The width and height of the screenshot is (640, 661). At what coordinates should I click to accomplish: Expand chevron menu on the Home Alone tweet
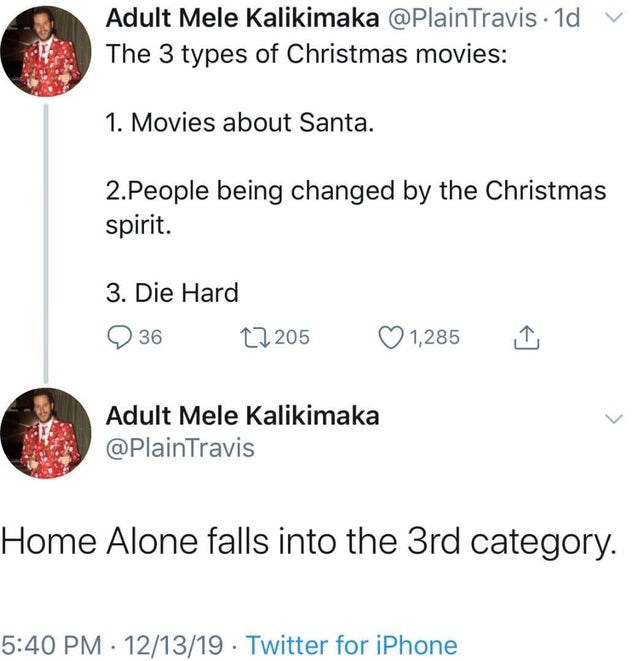click(x=614, y=420)
